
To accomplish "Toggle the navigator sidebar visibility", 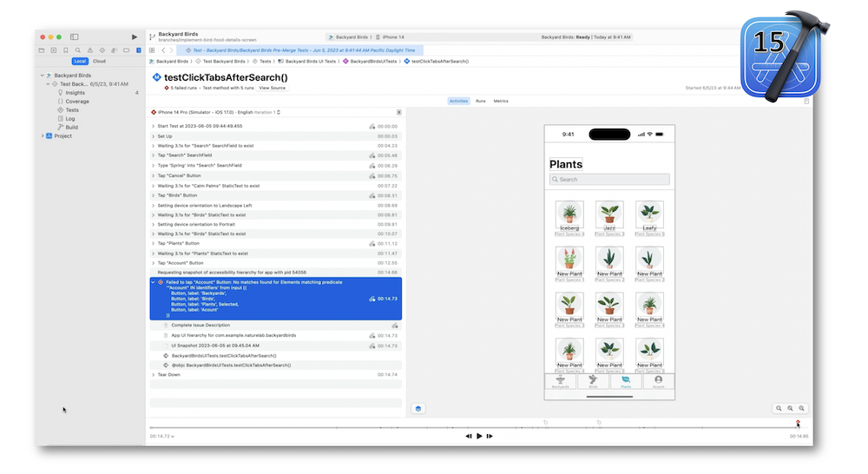I will pos(74,37).
